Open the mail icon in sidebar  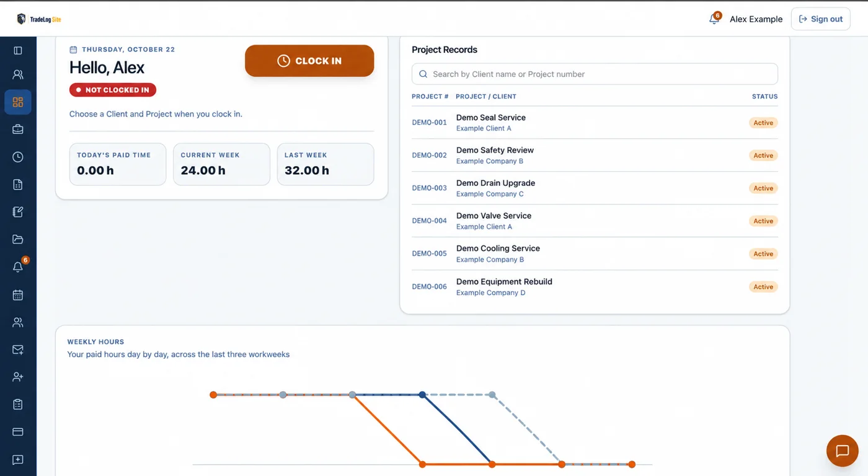pyautogui.click(x=18, y=350)
